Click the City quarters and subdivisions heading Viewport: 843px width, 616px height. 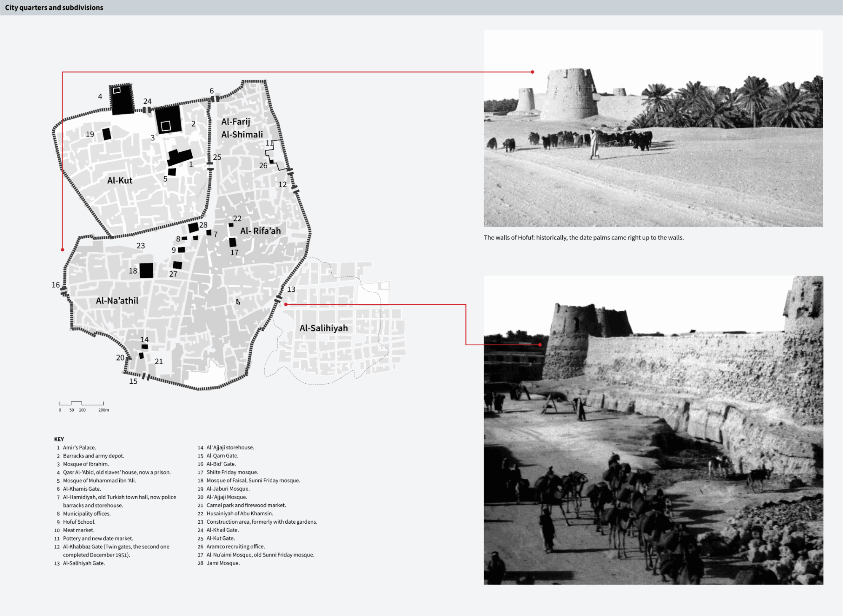[x=54, y=8]
